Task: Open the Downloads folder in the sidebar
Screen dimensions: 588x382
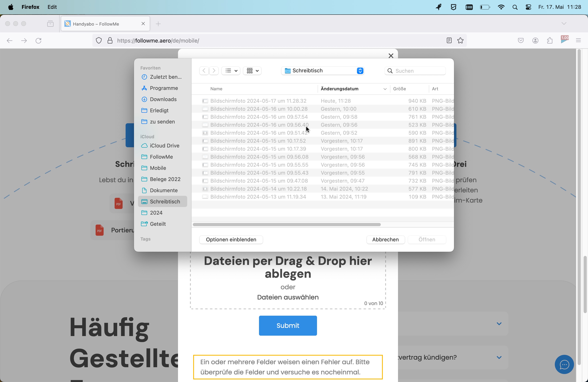Action: tap(162, 99)
